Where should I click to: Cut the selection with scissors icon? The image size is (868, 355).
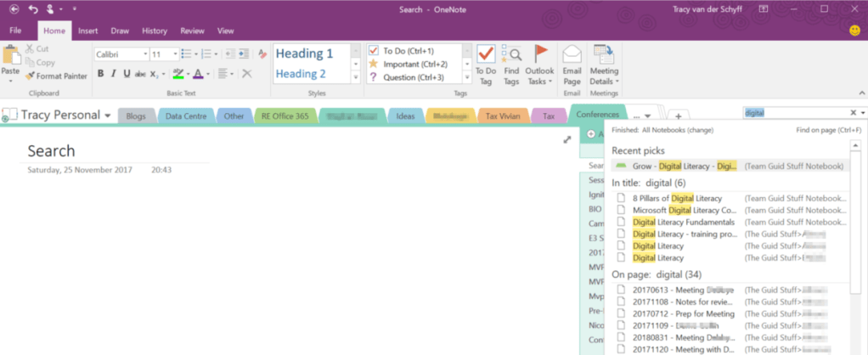pyautogui.click(x=30, y=48)
